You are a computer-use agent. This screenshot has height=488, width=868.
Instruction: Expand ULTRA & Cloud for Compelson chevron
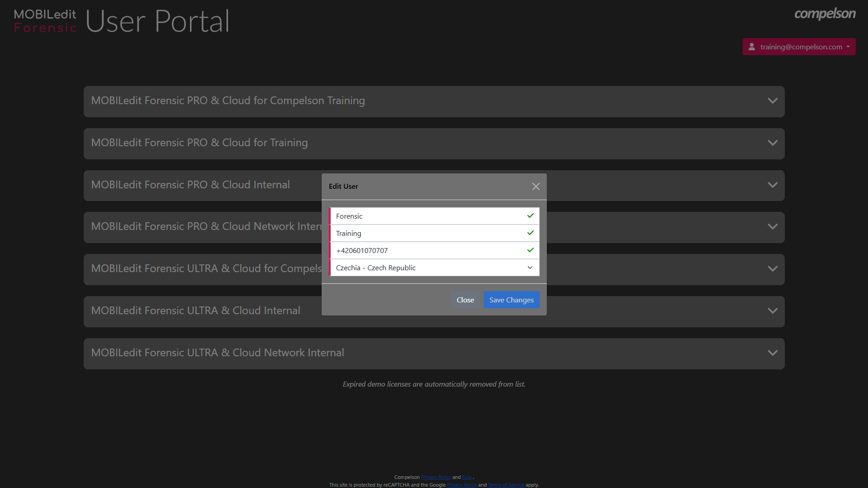click(x=773, y=268)
